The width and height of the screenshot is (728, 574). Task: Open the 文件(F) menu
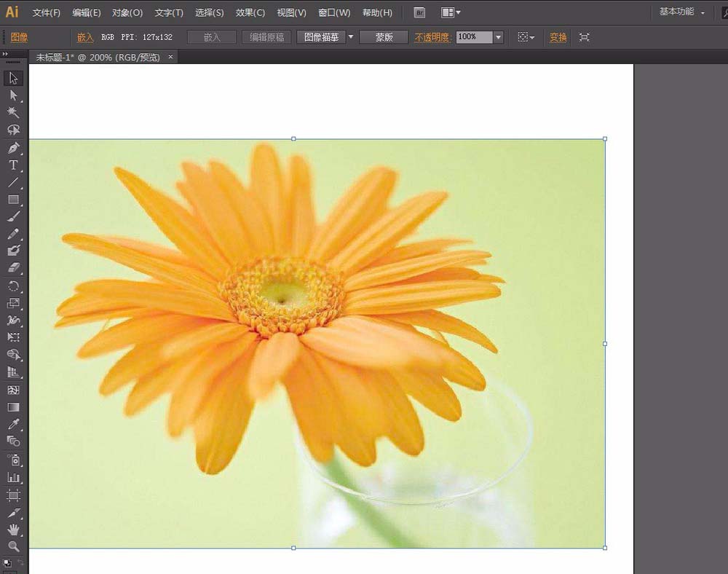tap(46, 12)
